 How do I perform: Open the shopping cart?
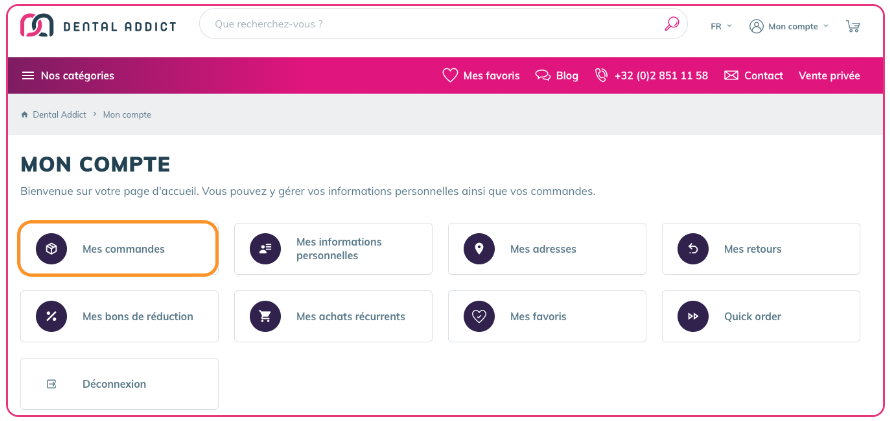click(x=853, y=26)
